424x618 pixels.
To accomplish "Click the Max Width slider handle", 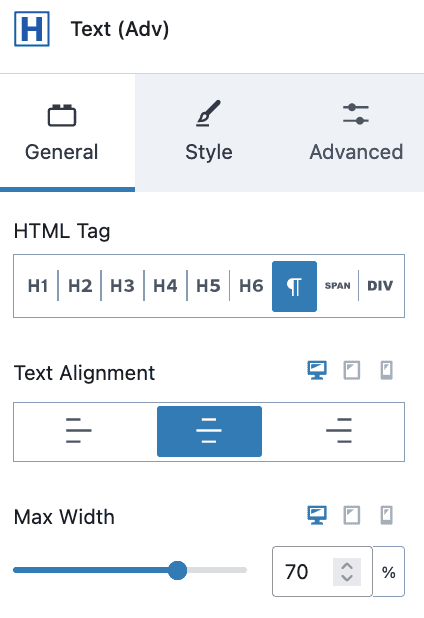I will (x=177, y=570).
